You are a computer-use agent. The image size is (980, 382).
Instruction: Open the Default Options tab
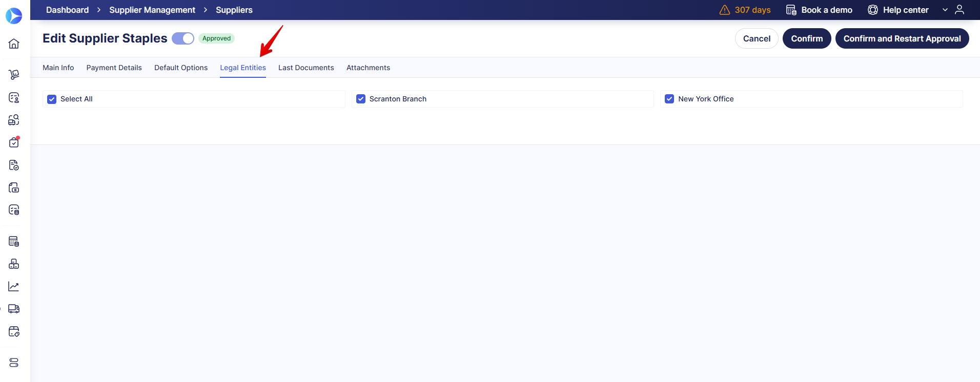pos(181,68)
